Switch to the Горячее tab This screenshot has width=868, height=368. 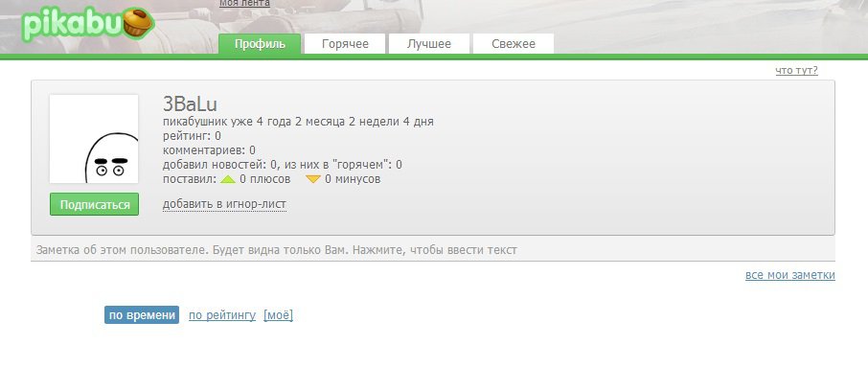345,44
